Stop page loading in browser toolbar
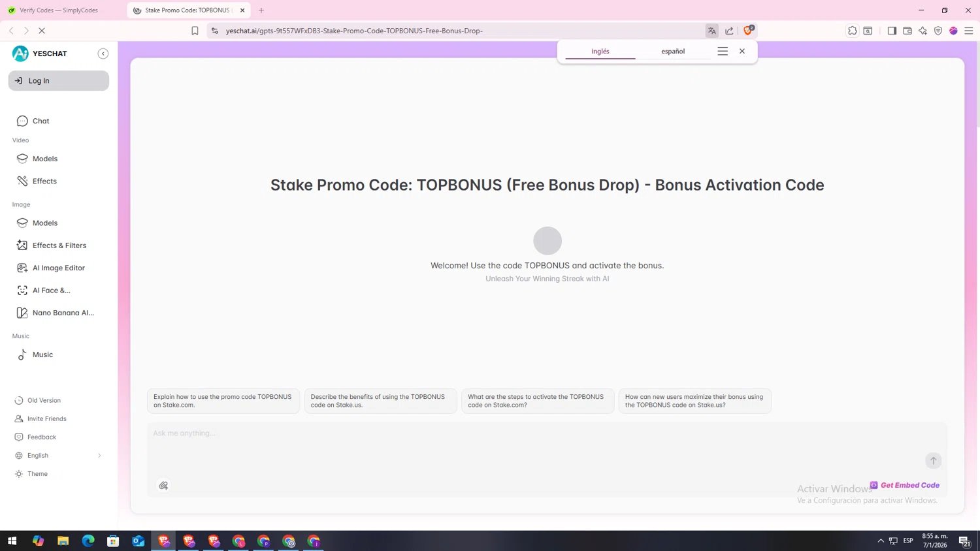The width and height of the screenshot is (980, 551). coord(42,31)
